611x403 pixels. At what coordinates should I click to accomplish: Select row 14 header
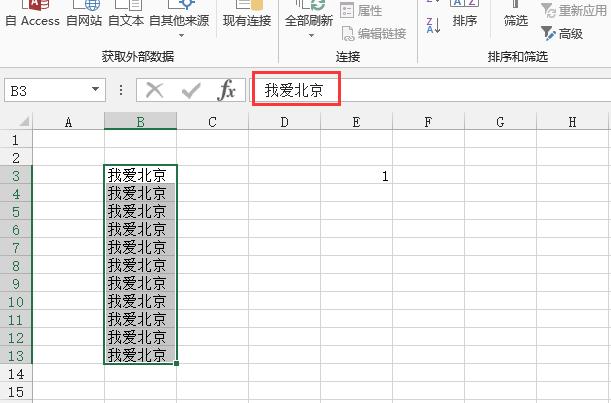tap(16, 374)
